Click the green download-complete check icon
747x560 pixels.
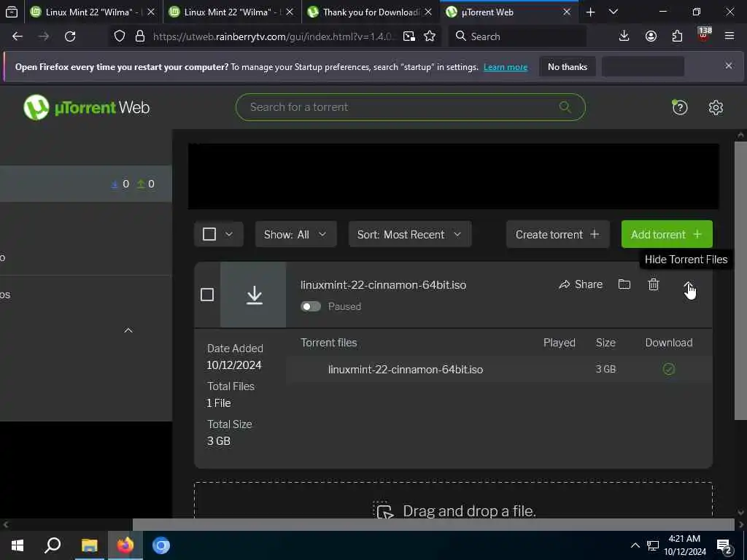click(669, 369)
